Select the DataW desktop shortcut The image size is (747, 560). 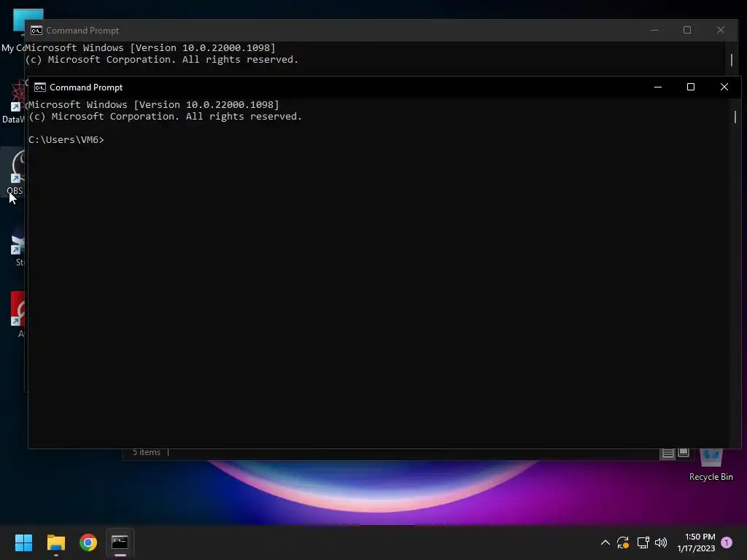[13, 101]
